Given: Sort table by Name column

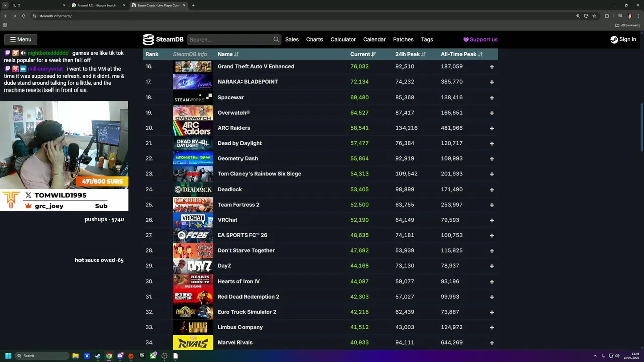Looking at the screenshot, I should pos(228,54).
